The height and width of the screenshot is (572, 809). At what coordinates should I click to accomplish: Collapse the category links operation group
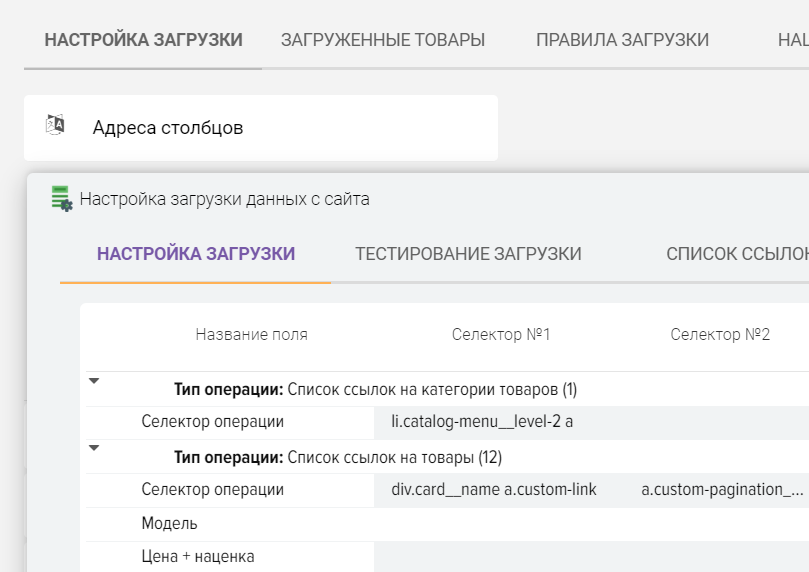[94, 380]
